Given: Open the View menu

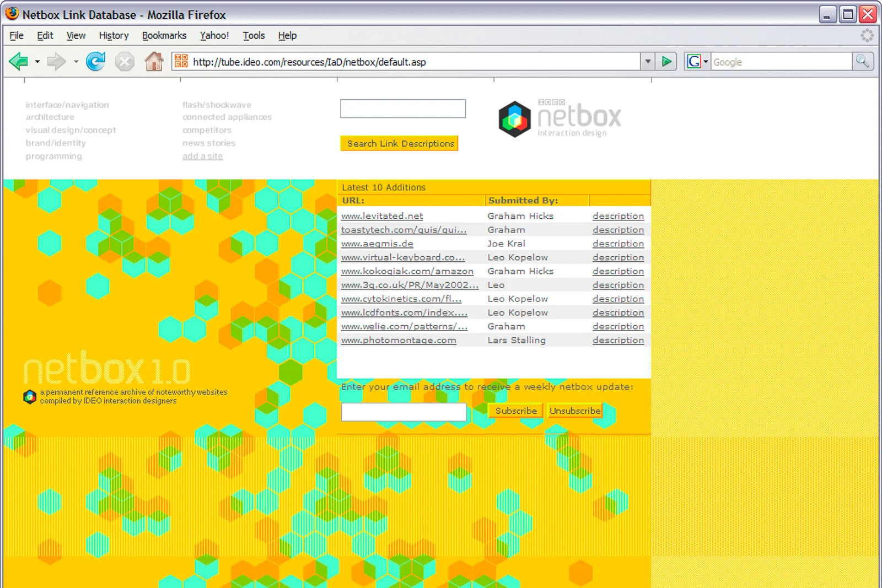Looking at the screenshot, I should [76, 35].
